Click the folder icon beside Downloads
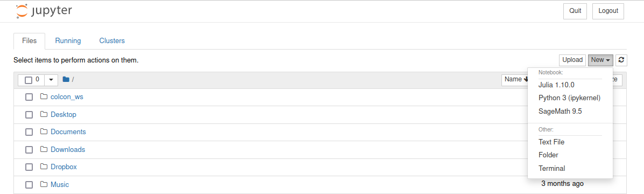 click(x=44, y=149)
